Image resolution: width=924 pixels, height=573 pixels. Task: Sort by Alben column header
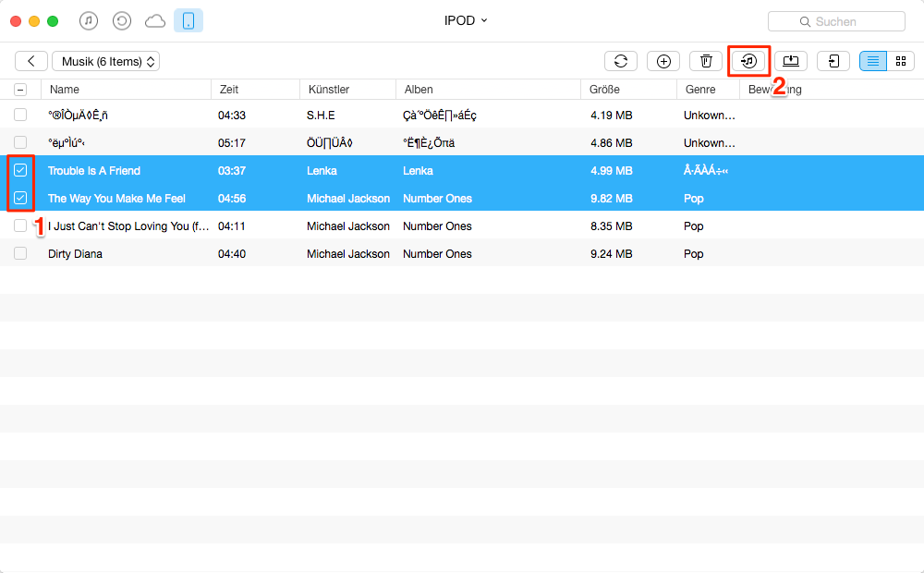tap(489, 90)
